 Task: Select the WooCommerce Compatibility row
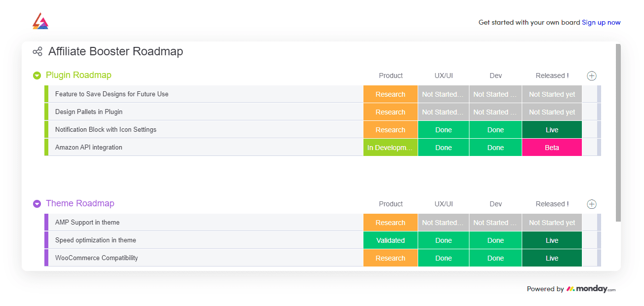(x=97, y=258)
